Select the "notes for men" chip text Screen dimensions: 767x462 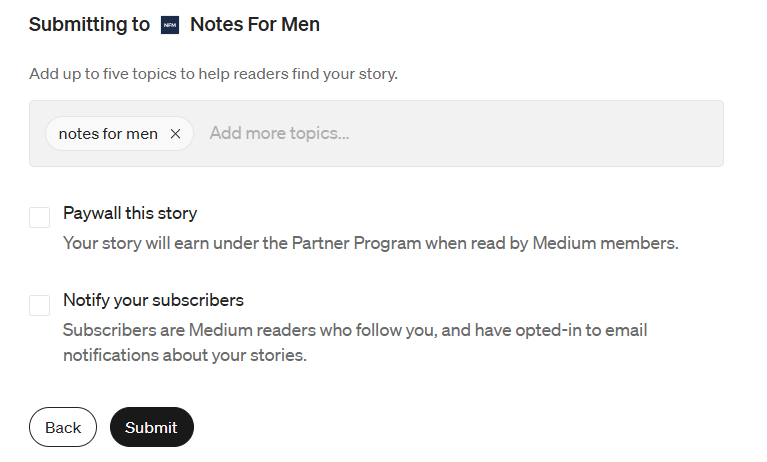[108, 134]
